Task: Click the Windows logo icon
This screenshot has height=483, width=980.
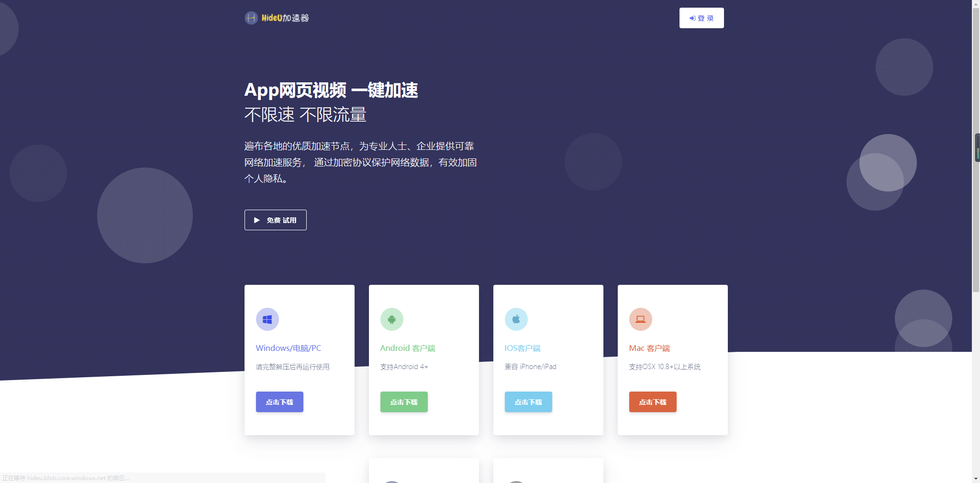Action: 267,319
